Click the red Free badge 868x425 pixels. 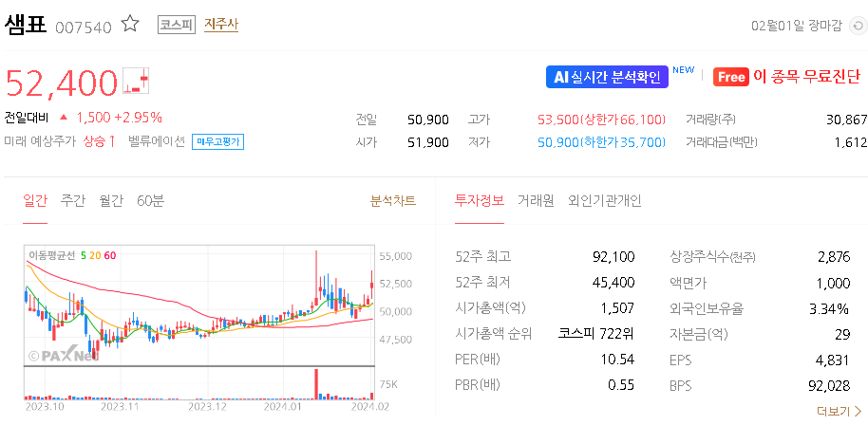(731, 77)
